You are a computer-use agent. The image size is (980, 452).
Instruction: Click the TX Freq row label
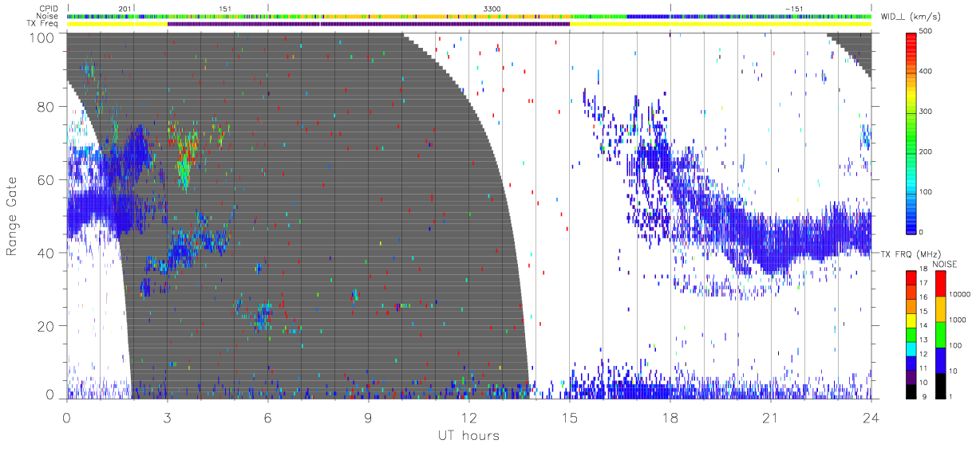(44, 24)
